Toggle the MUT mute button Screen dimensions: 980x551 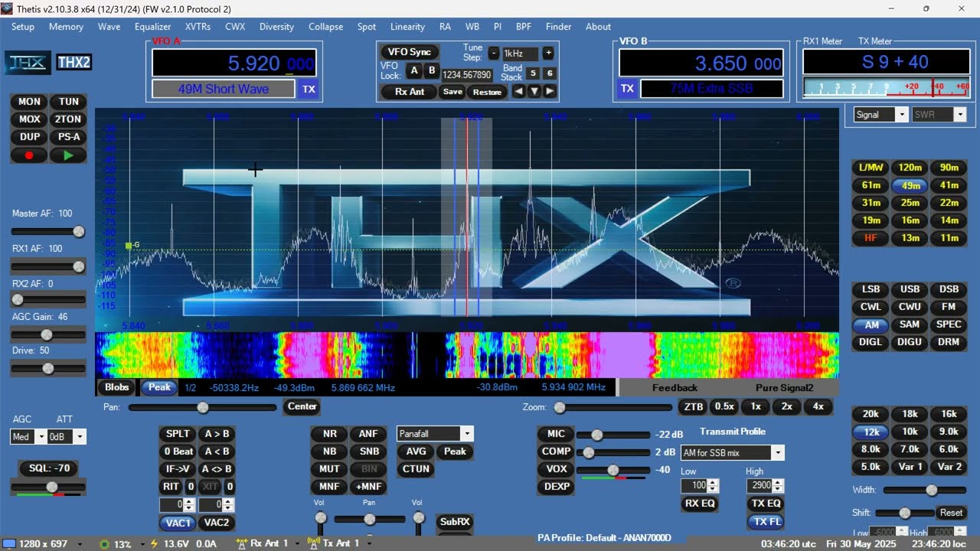pos(329,469)
